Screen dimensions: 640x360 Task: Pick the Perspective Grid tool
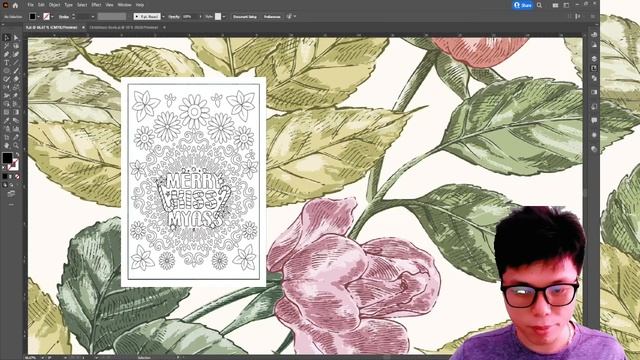point(16,104)
